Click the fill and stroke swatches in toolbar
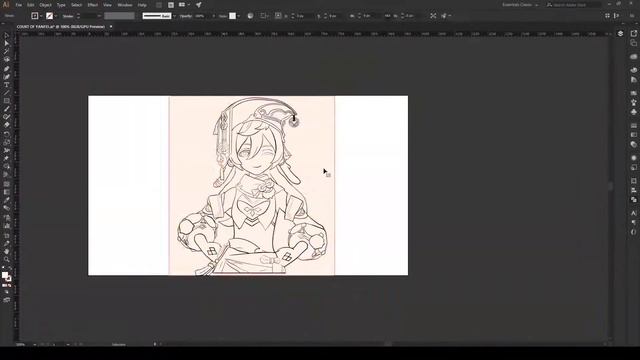Image resolution: width=640 pixels, height=360 pixels. [6, 277]
